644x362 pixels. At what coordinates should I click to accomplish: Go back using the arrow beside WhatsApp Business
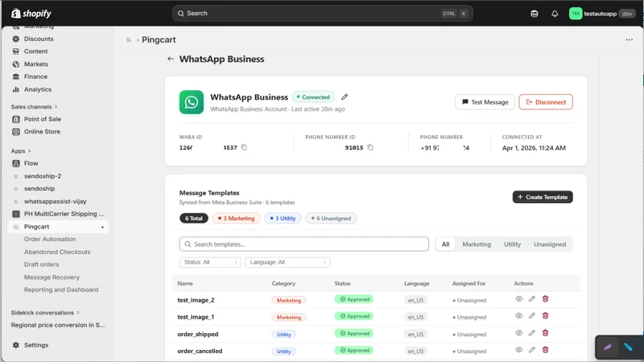coord(171,59)
